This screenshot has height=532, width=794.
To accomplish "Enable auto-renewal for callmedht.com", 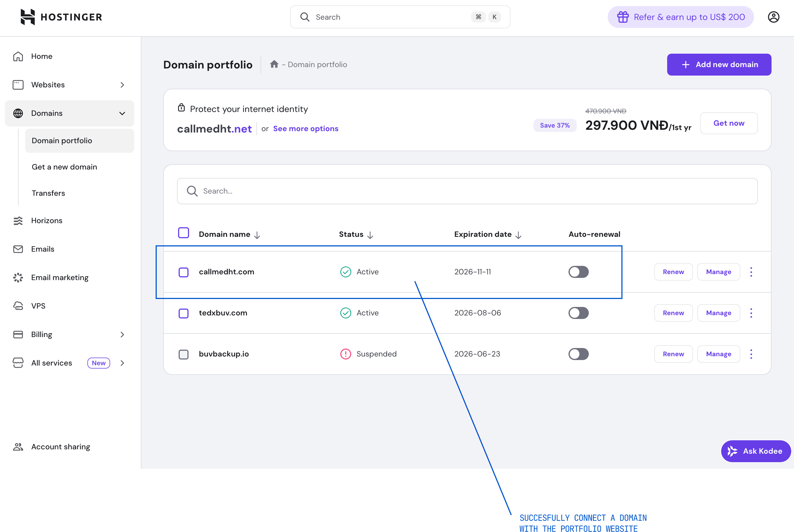I will coord(578,272).
